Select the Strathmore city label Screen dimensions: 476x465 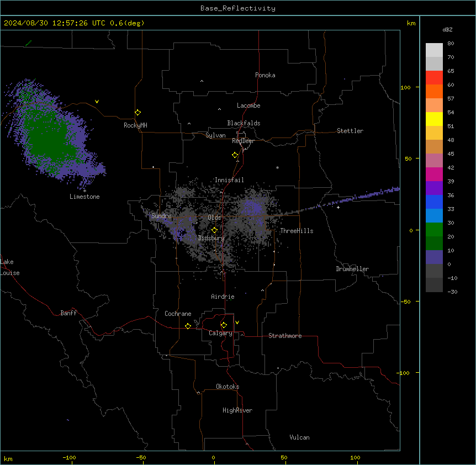coord(285,336)
